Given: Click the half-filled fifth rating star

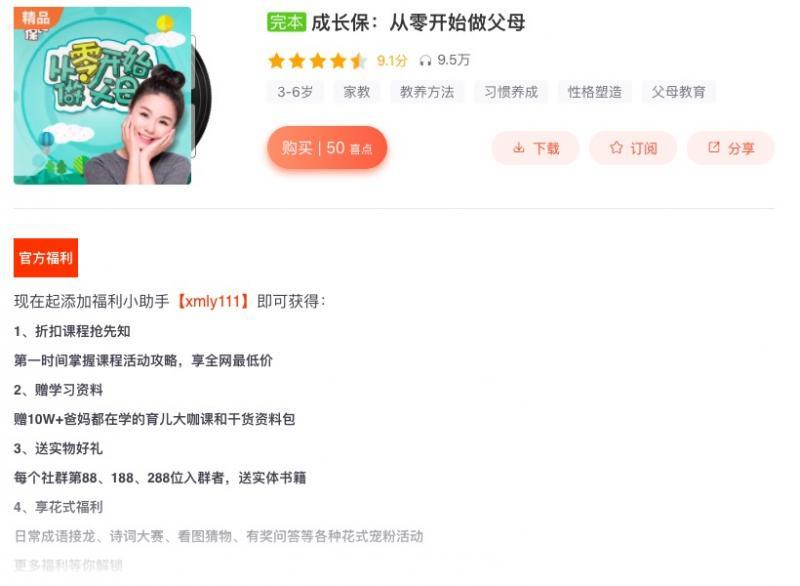Looking at the screenshot, I should 359,61.
